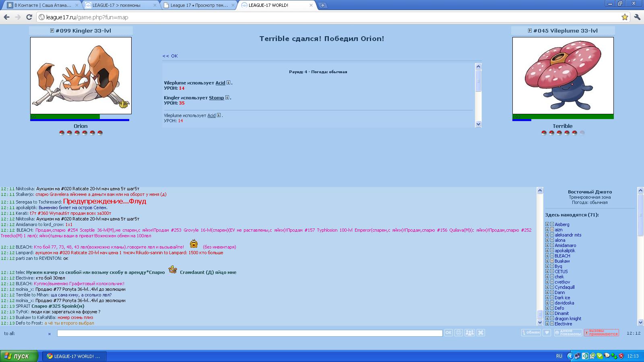Click the challenge icon next to alona
The image size is (644, 362).
pos(552,240)
